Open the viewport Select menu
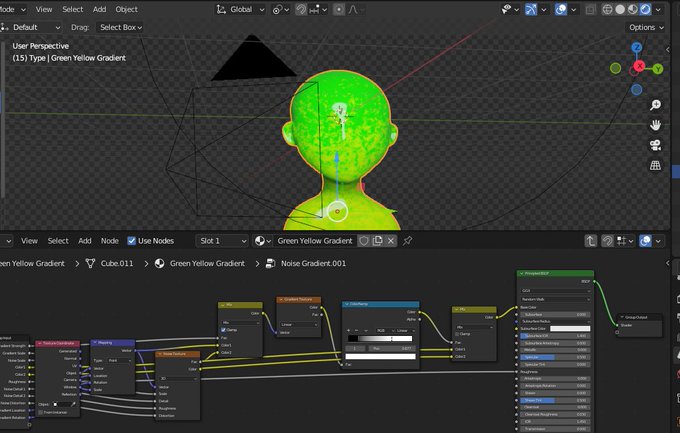 point(72,9)
